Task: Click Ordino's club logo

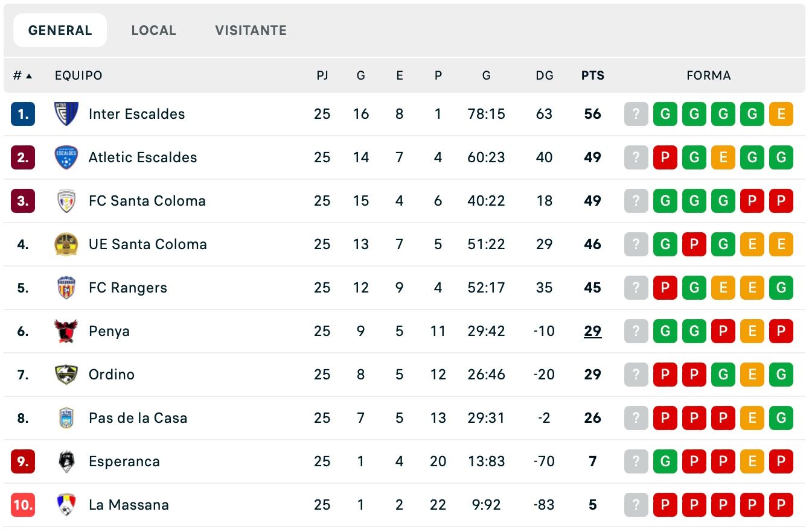Action: click(x=66, y=374)
